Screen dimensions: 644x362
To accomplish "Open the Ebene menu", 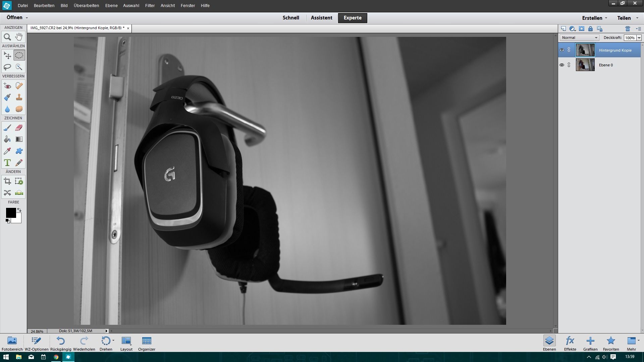I will tap(111, 6).
